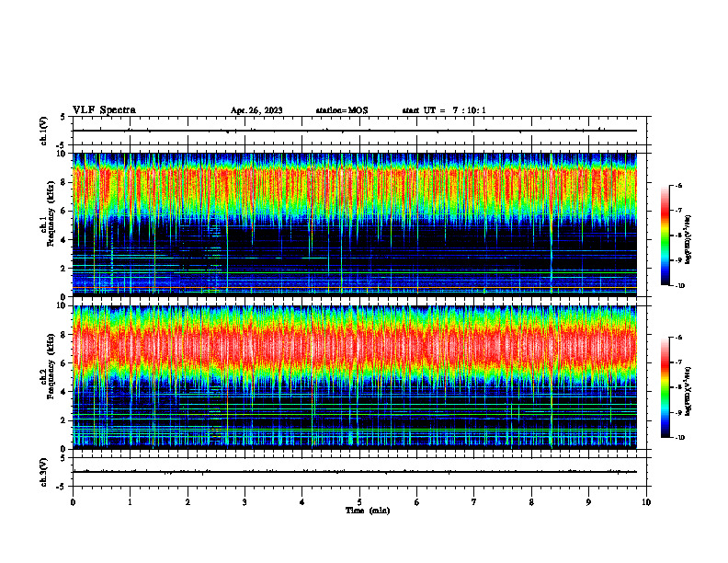Click the ch.3 voltage waveform trace
728x563 pixels.
[355, 472]
